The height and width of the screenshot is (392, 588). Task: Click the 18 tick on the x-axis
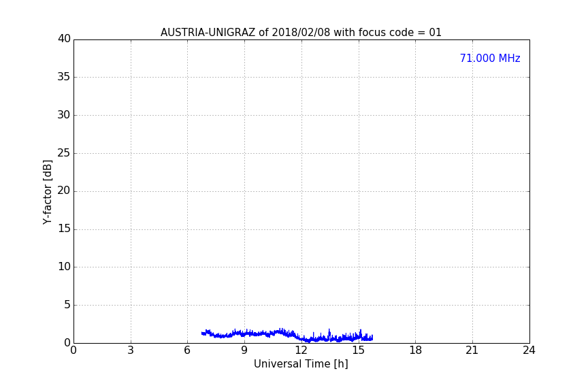click(416, 350)
